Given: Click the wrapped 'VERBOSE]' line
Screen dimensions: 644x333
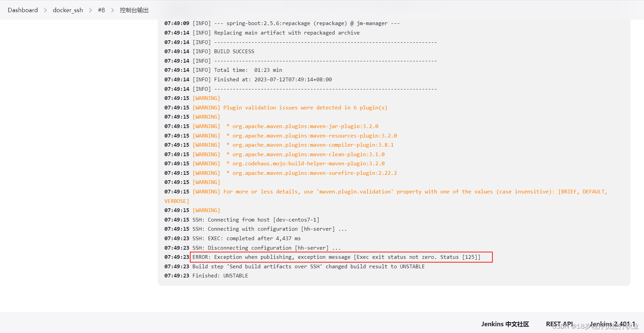Looking at the screenshot, I should coord(177,201).
